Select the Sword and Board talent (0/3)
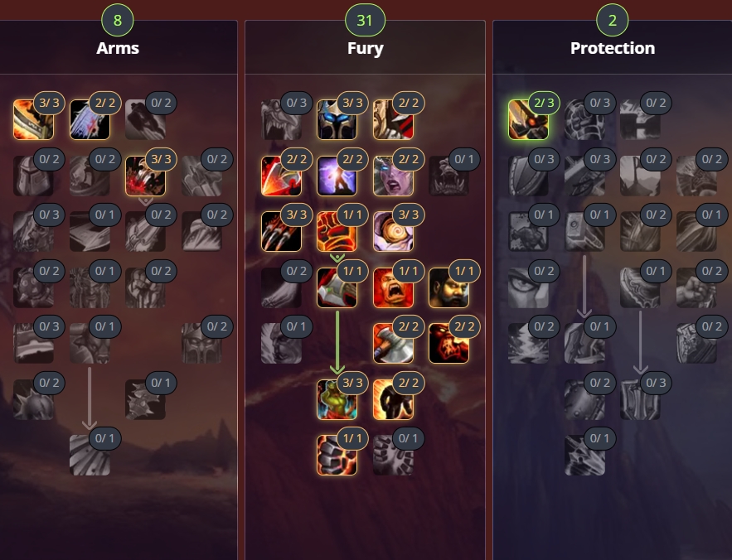 [x=640, y=399]
